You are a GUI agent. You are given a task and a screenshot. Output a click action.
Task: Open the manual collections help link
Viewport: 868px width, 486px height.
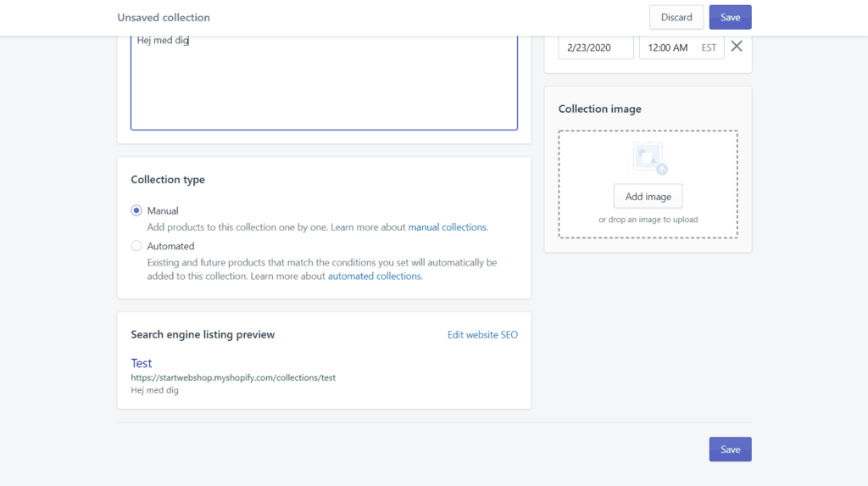448,227
